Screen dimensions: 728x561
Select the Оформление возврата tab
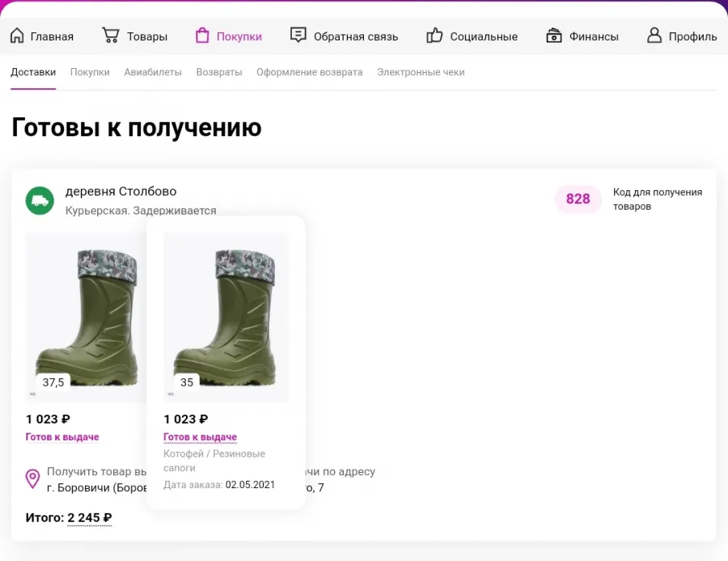click(x=310, y=72)
